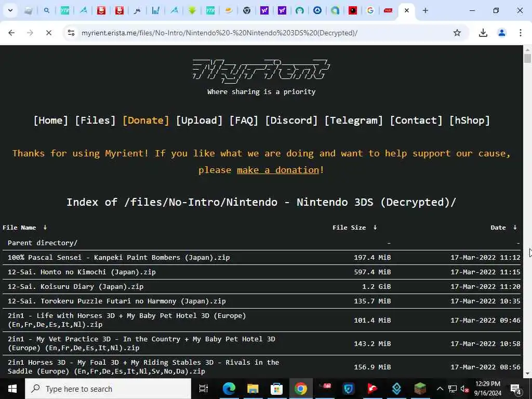Open a new browser tab

[x=425, y=10]
